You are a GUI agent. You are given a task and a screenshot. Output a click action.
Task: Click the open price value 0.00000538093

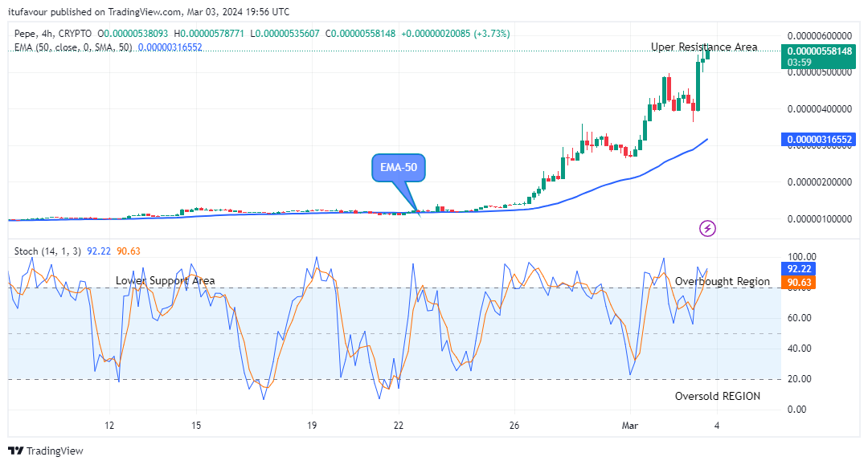(136, 34)
